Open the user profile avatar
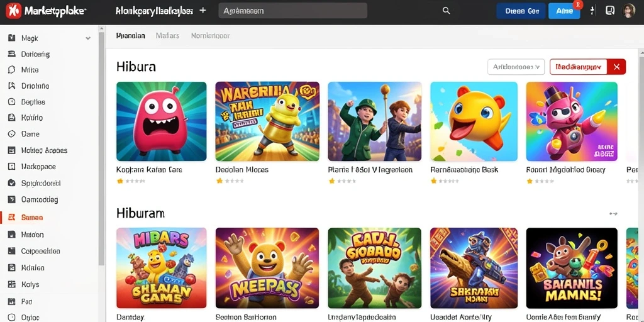Screen dimensions: 644x322 [x=628, y=11]
